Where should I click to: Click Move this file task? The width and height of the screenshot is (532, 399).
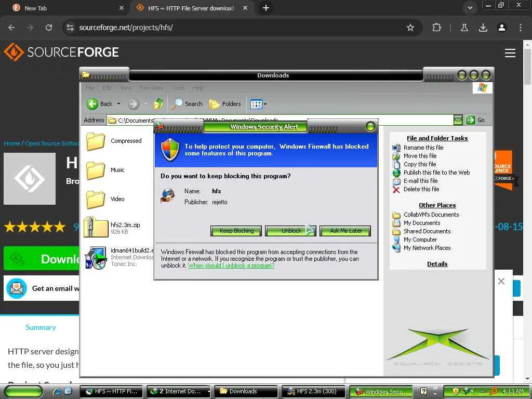pyautogui.click(x=420, y=156)
